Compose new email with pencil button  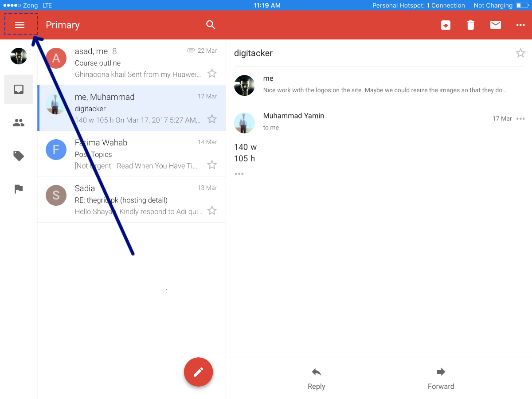coord(198,372)
